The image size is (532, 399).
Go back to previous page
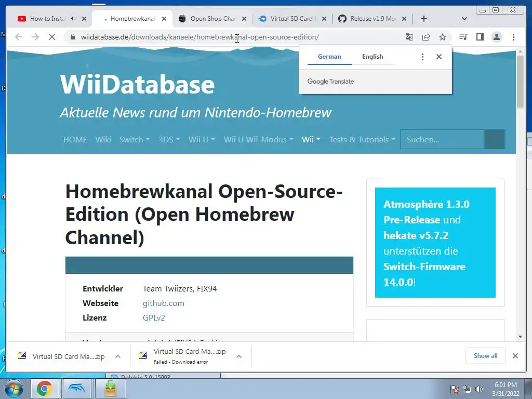point(19,37)
